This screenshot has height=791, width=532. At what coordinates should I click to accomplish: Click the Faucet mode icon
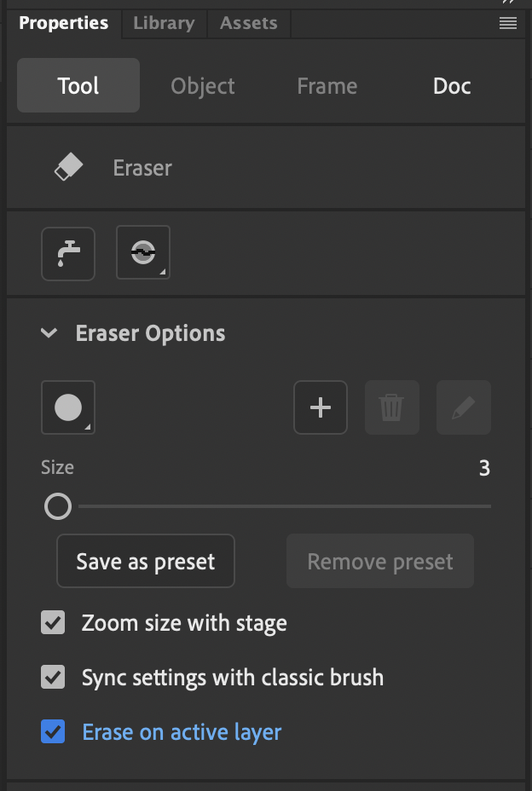point(68,253)
